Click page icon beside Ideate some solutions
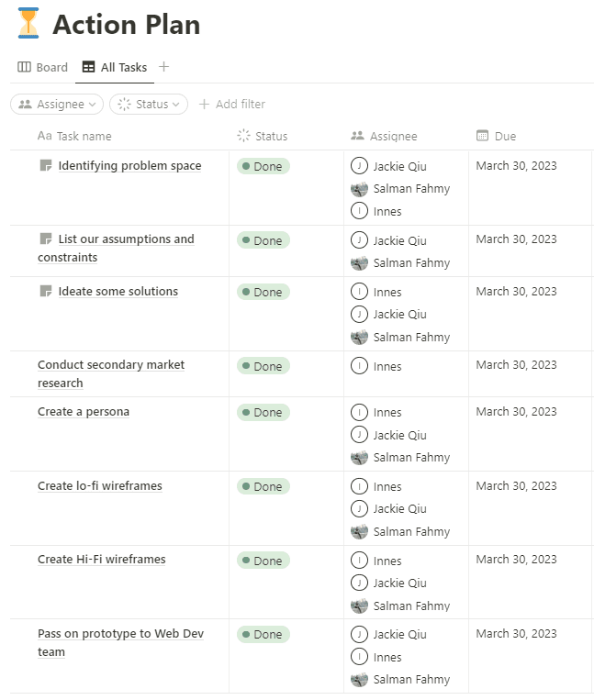594x700 pixels. tap(46, 292)
